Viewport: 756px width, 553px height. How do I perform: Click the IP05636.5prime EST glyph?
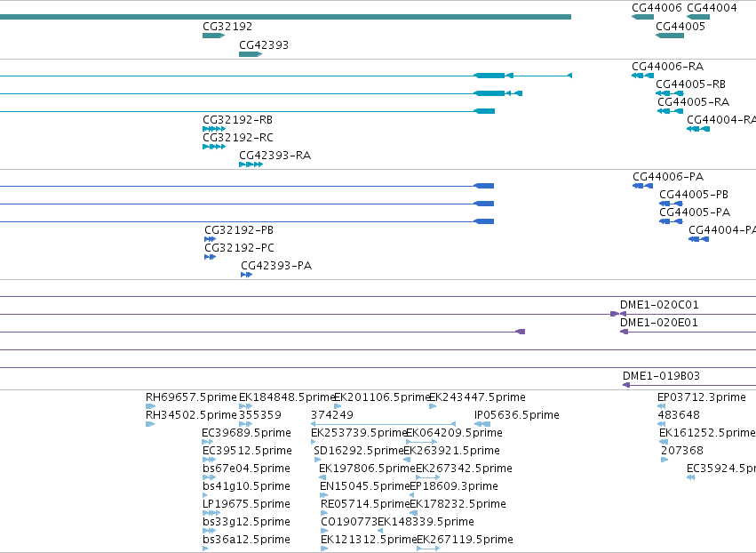click(482, 424)
